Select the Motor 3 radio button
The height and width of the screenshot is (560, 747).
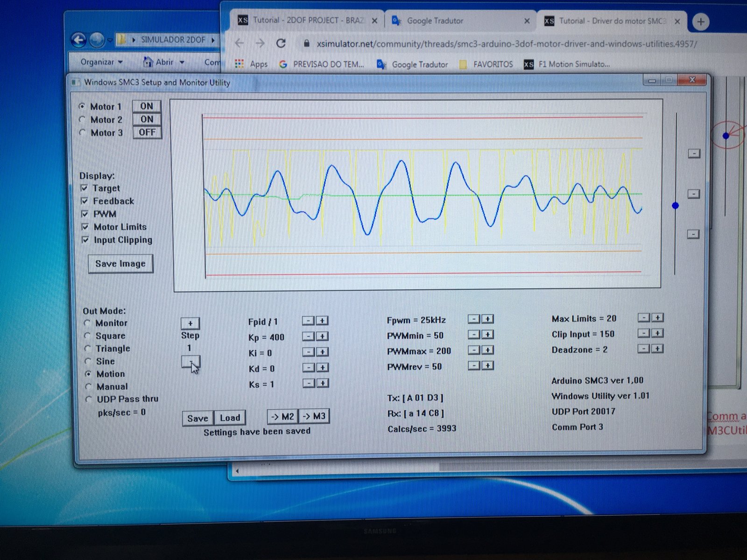click(82, 133)
